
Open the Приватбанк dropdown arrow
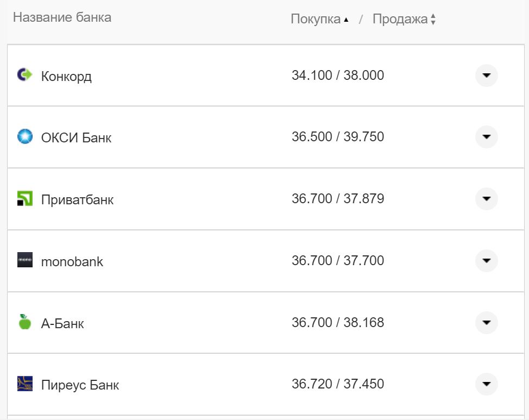coord(486,199)
